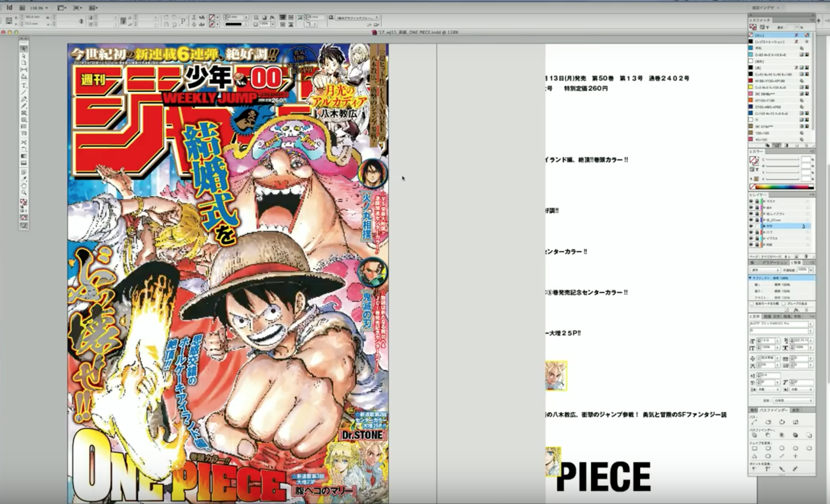Open the 日本語 language dropdown

tap(793, 401)
